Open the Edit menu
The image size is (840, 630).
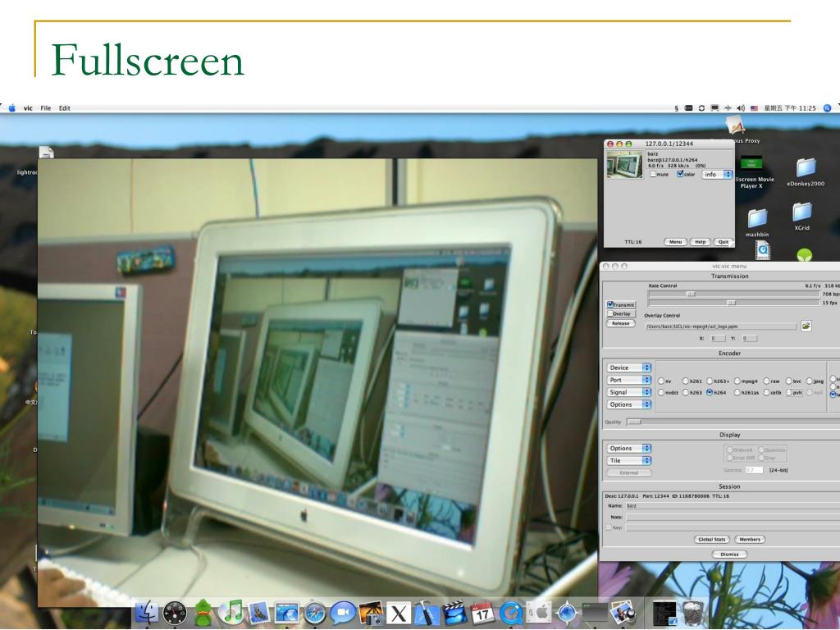(64, 107)
